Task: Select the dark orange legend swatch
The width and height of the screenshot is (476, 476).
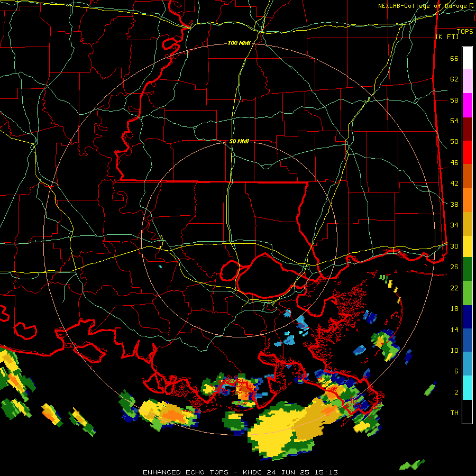Action: (467, 176)
